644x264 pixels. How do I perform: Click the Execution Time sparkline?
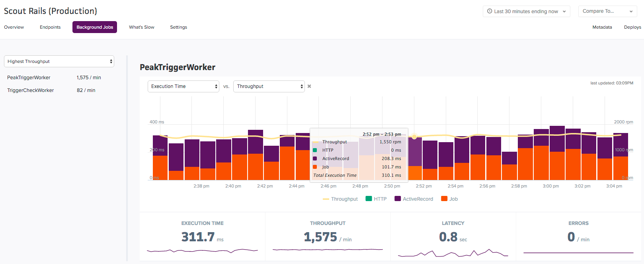click(x=203, y=250)
